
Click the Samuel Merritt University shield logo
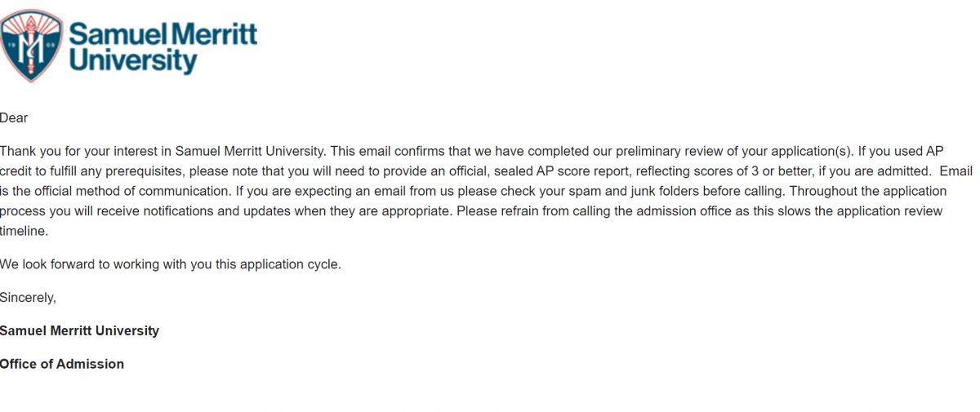point(32,47)
